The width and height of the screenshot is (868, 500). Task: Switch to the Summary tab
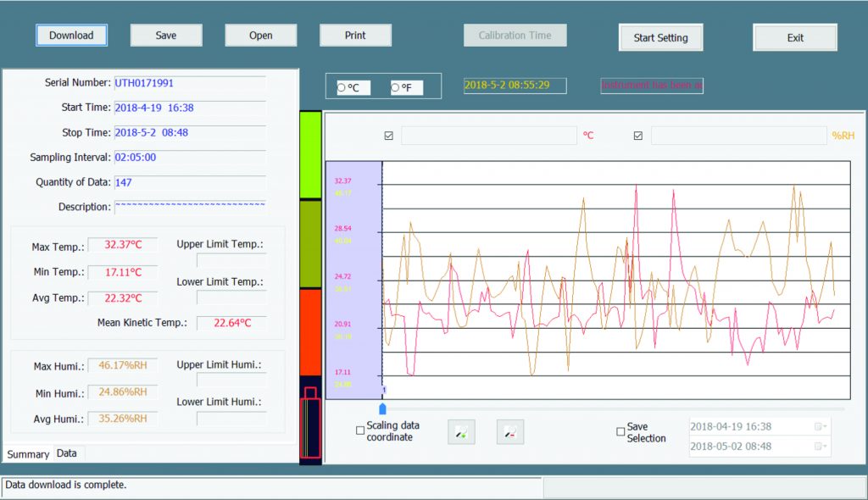pos(28,454)
